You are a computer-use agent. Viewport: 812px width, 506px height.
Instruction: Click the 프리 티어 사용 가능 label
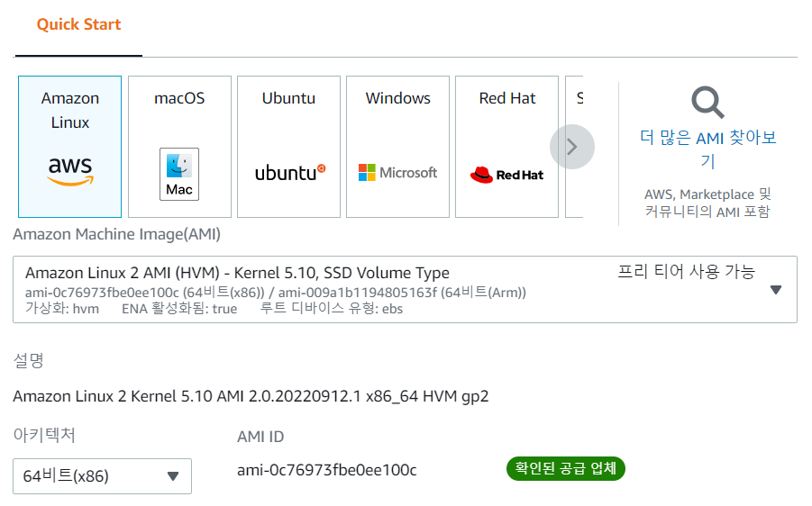[687, 271]
